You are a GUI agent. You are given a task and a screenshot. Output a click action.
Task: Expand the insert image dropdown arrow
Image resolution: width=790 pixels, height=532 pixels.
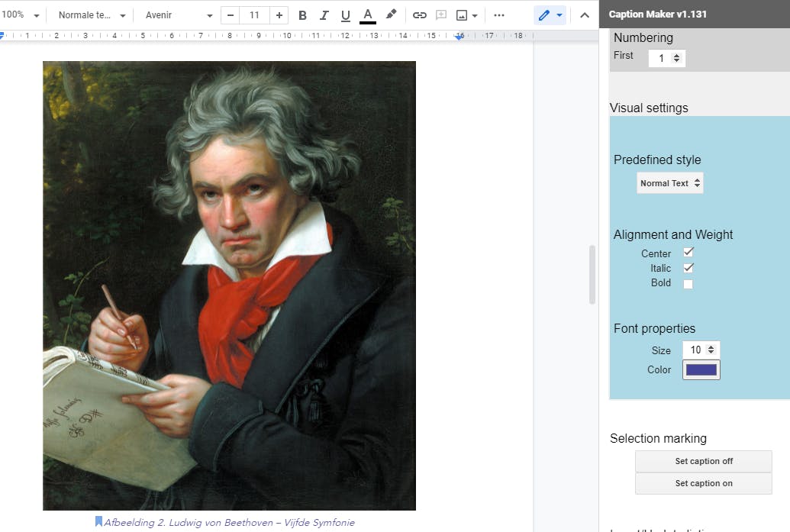click(475, 15)
